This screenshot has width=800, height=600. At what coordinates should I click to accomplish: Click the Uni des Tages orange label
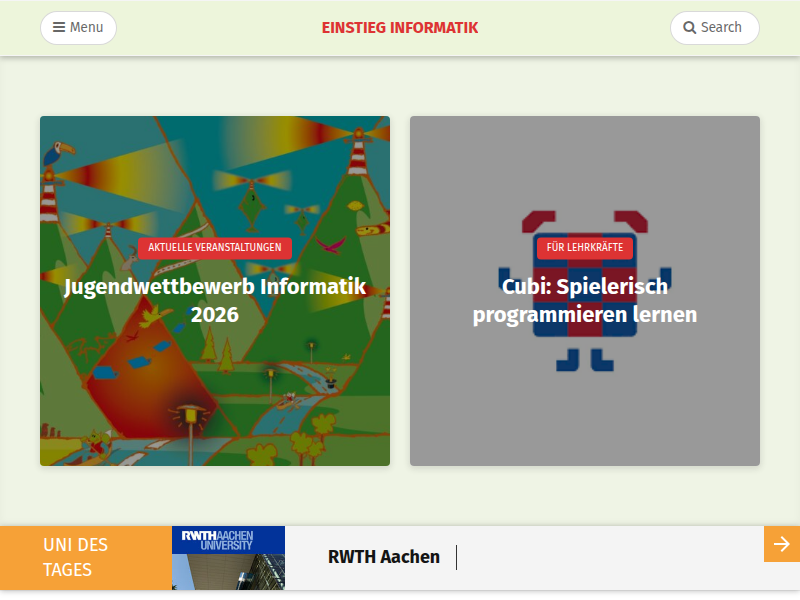86,558
